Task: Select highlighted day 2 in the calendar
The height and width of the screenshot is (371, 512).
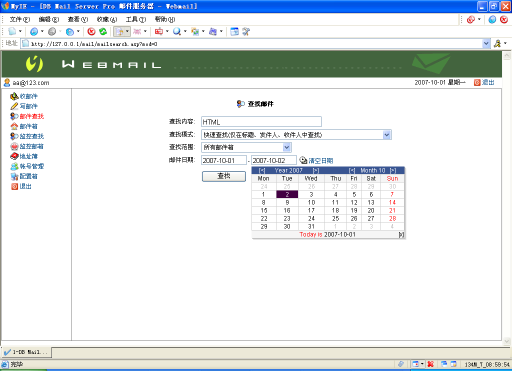Action: [x=287, y=194]
